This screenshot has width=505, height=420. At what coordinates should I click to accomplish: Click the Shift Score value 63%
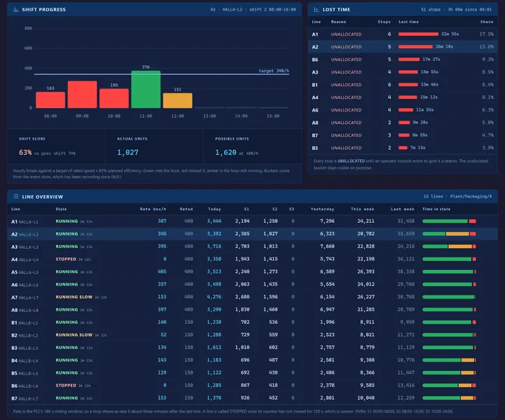pos(25,152)
